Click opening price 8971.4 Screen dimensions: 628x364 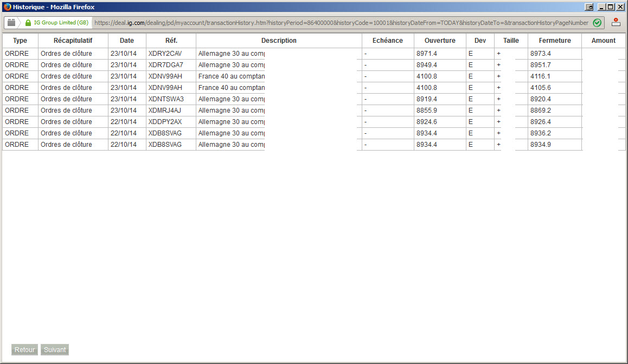click(427, 54)
